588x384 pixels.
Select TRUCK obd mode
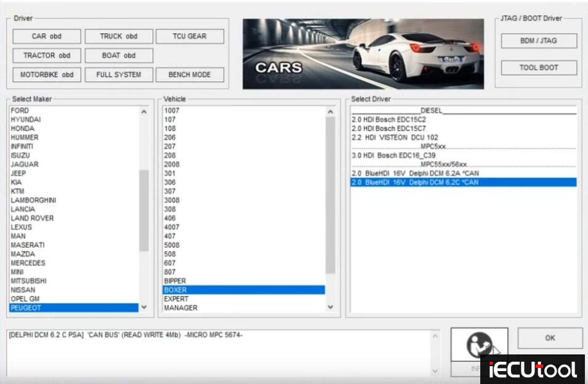coord(119,36)
